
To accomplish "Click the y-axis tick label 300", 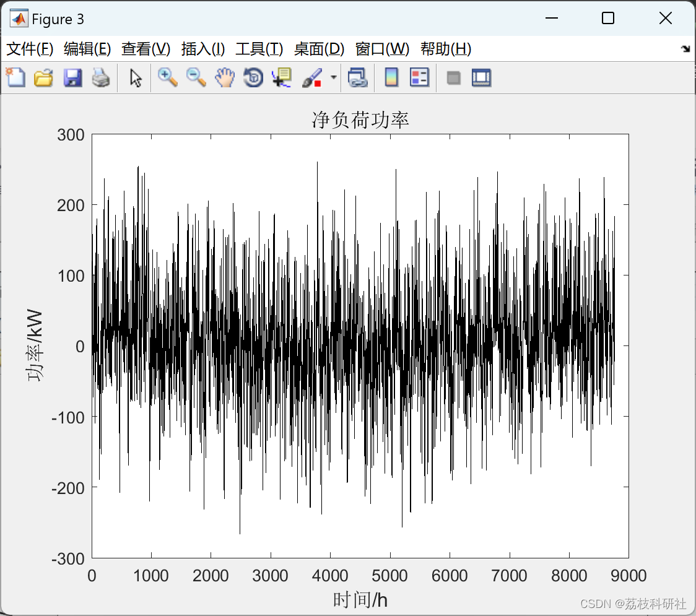I will pyautogui.click(x=71, y=135).
